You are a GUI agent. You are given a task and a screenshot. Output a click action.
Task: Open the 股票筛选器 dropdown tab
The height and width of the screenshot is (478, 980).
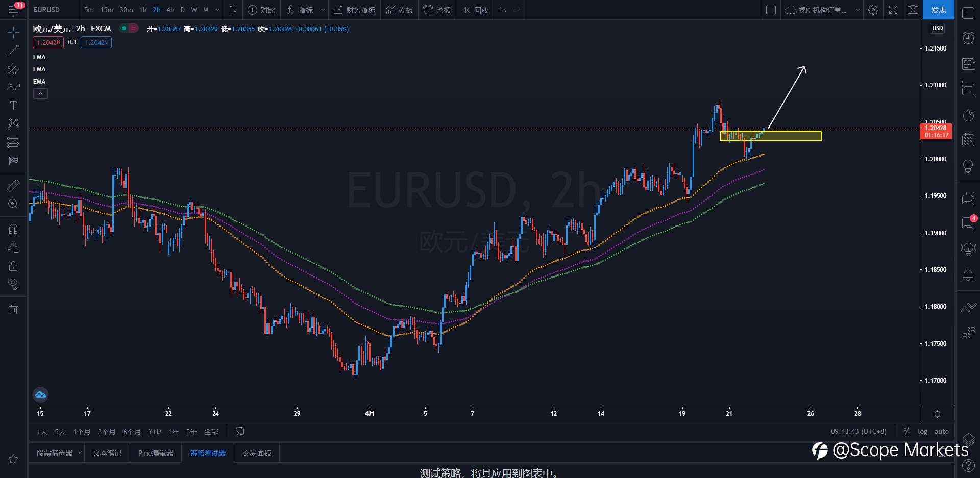(x=59, y=453)
